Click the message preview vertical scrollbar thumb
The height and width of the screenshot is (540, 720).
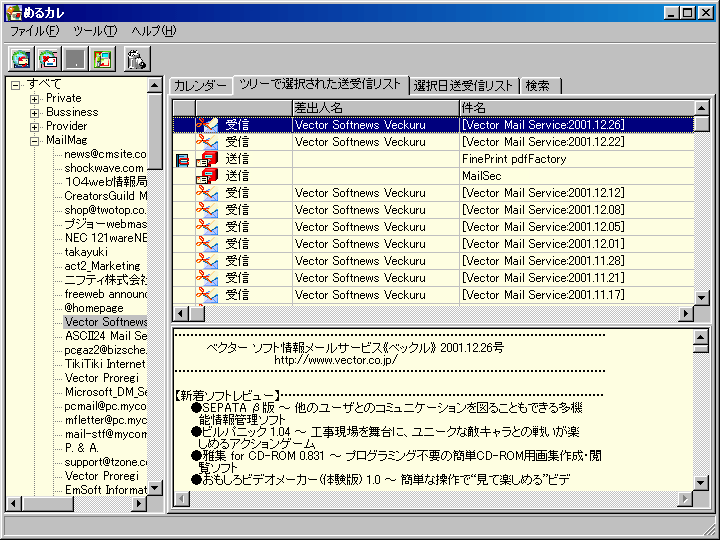[701, 349]
